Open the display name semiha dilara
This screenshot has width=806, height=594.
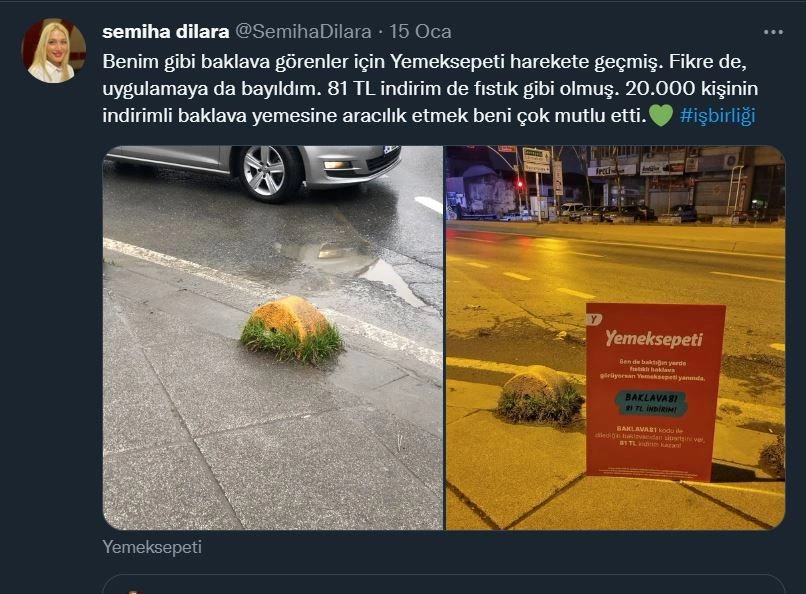166,32
